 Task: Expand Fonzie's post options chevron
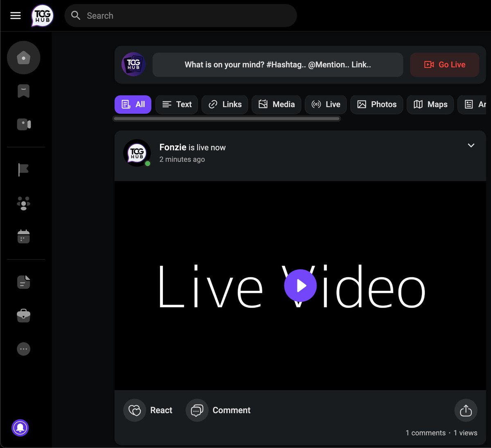coord(471,145)
